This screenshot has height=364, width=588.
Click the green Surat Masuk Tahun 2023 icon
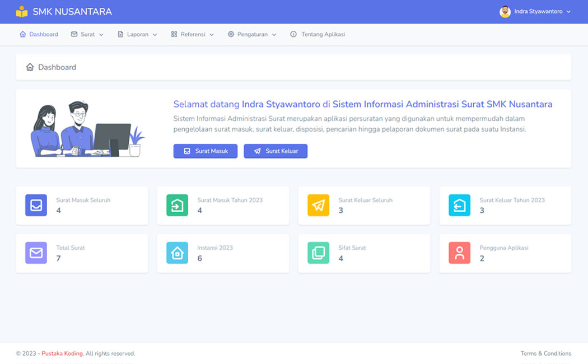(x=177, y=205)
